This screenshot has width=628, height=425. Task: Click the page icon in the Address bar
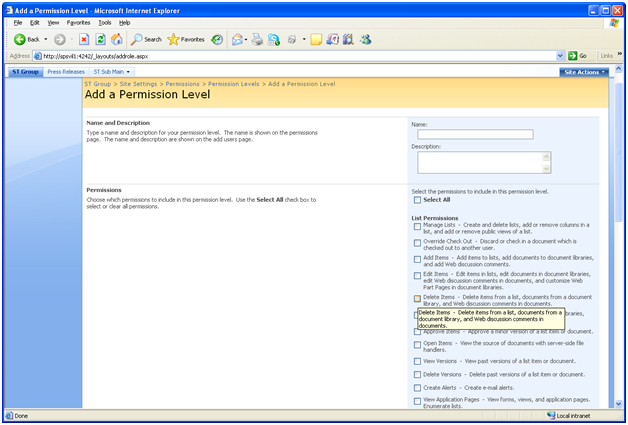point(38,56)
